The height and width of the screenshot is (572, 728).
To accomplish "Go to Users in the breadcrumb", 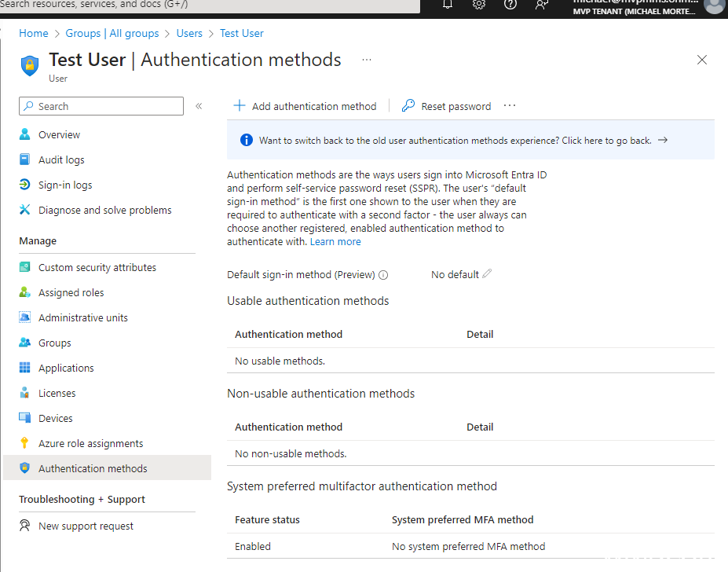I will coord(189,34).
